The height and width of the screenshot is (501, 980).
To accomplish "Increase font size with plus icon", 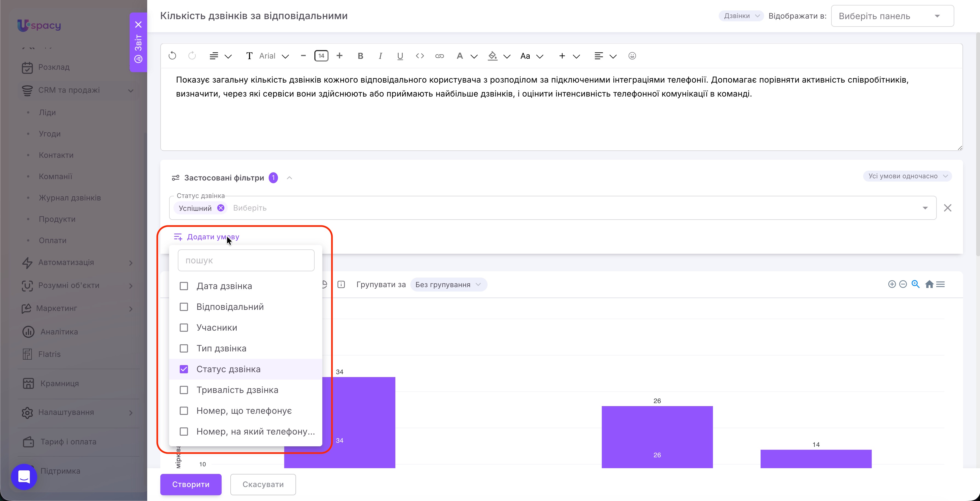I will point(339,56).
